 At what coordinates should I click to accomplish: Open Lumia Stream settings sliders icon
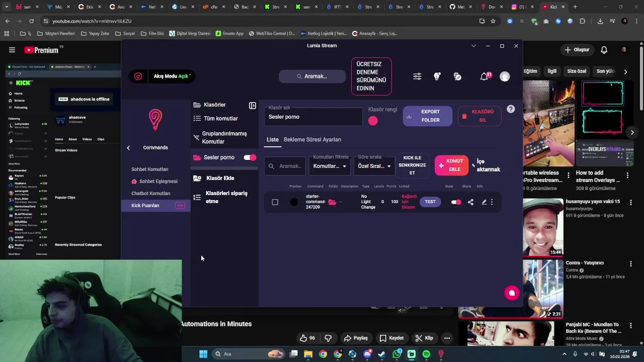click(x=417, y=76)
